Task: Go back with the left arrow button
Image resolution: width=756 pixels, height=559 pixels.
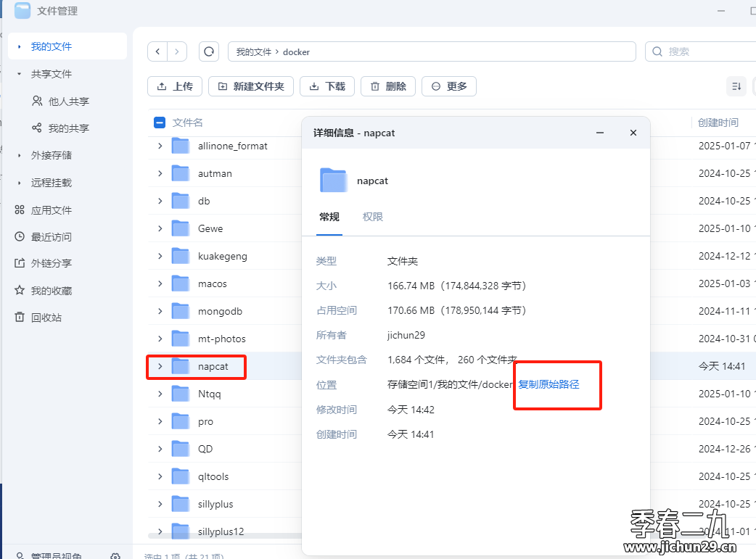Action: pos(157,51)
